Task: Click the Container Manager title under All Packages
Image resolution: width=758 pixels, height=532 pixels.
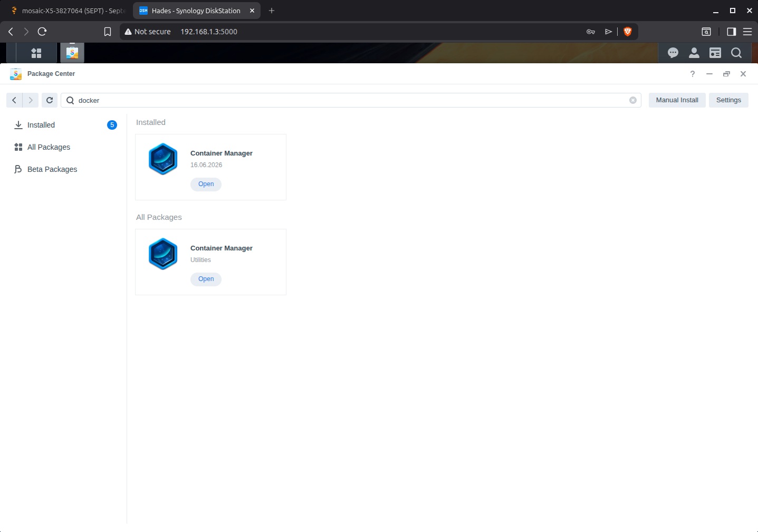Action: 222,248
